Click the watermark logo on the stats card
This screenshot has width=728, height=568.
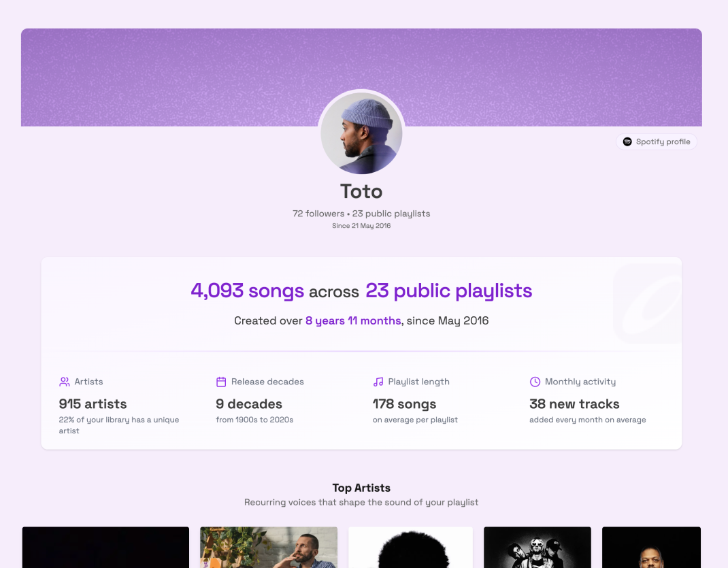[x=648, y=303]
